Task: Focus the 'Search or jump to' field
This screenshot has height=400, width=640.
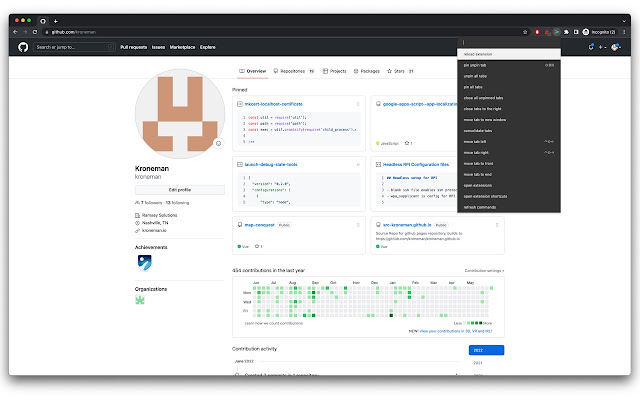Action: (x=74, y=47)
